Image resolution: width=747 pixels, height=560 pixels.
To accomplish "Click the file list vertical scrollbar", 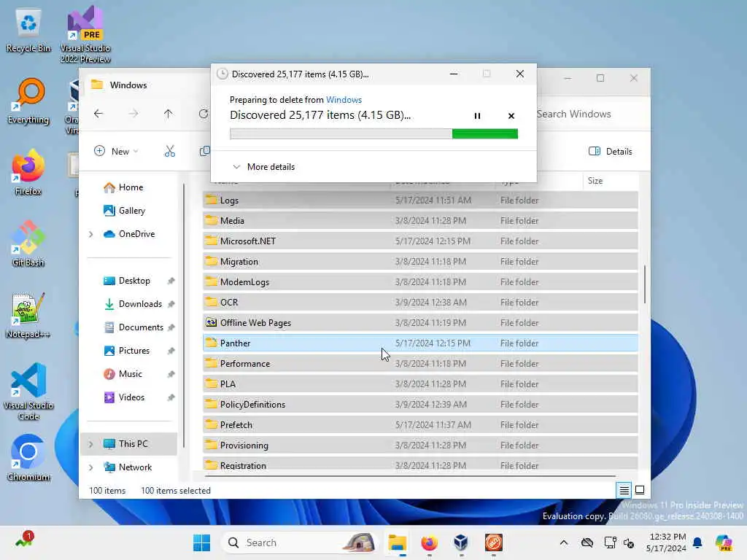I will (645, 284).
